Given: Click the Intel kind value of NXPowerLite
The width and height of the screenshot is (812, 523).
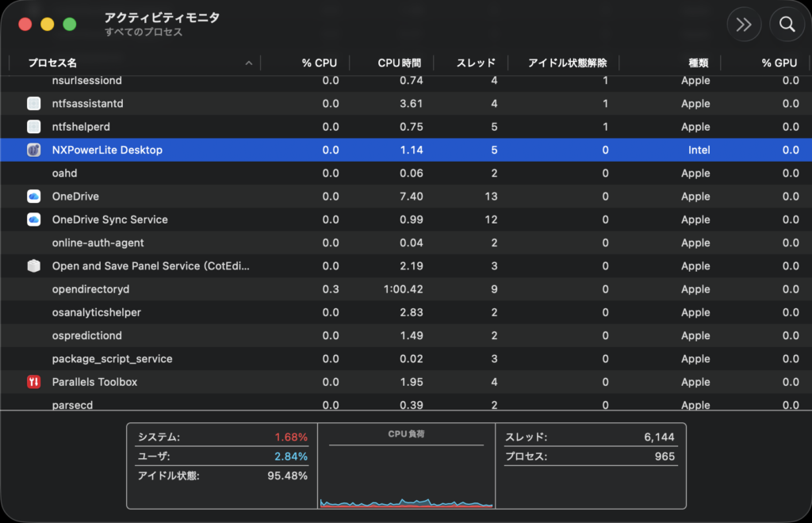Looking at the screenshot, I should (x=699, y=150).
